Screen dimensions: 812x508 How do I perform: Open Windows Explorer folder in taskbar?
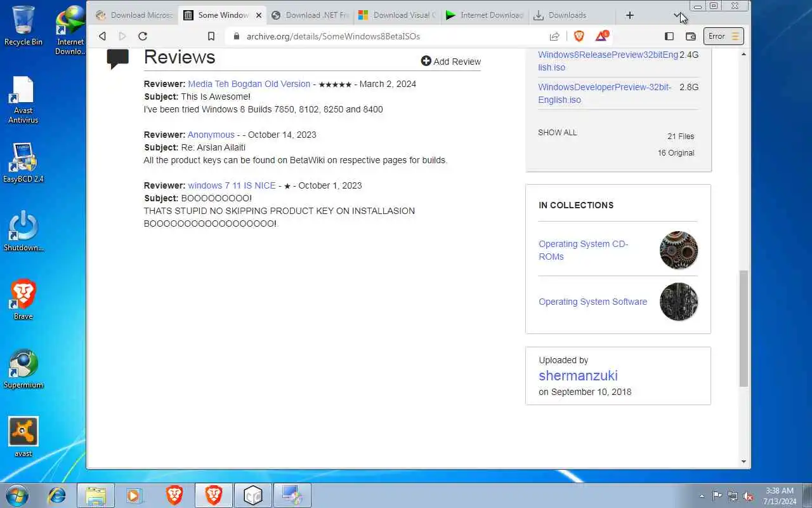point(96,495)
